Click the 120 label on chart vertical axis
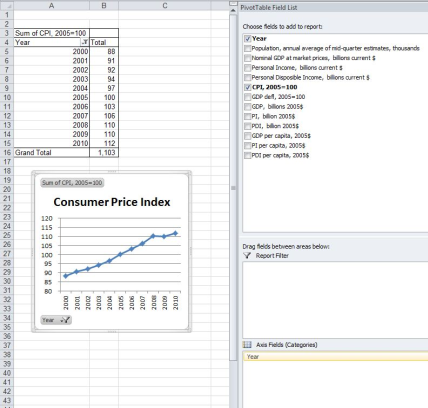Screen dimensions: 428x408 point(47,219)
